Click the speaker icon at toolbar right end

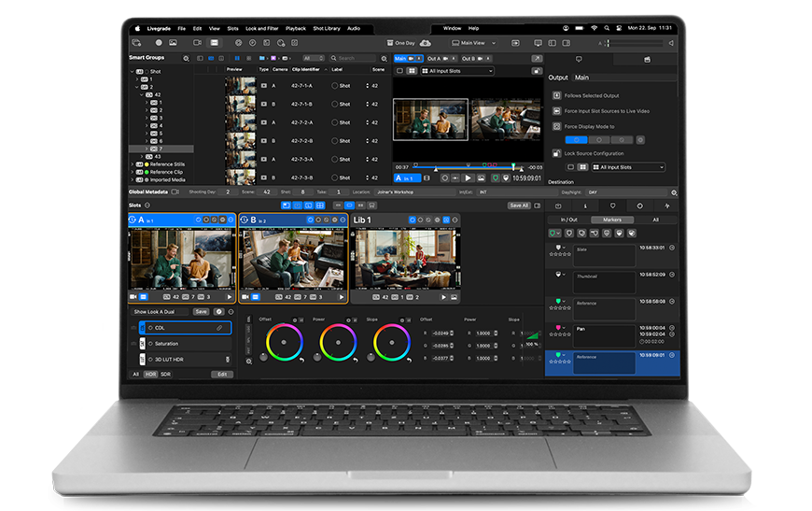(671, 43)
